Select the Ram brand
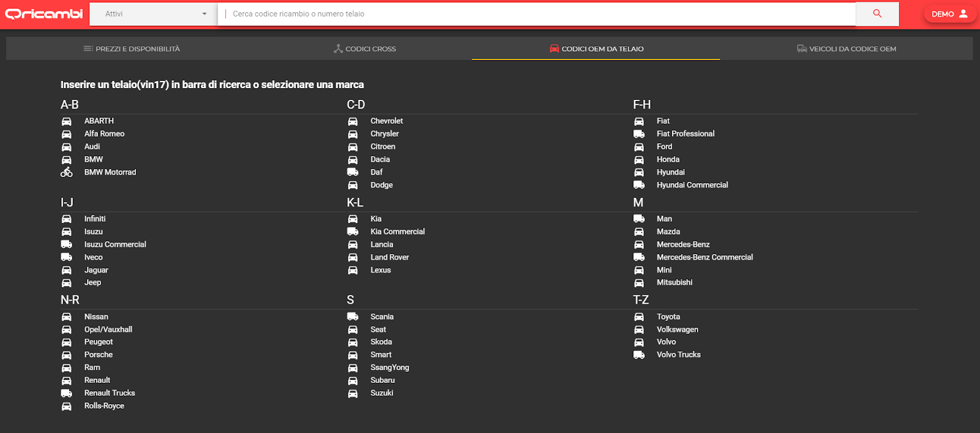980x433 pixels. [92, 367]
